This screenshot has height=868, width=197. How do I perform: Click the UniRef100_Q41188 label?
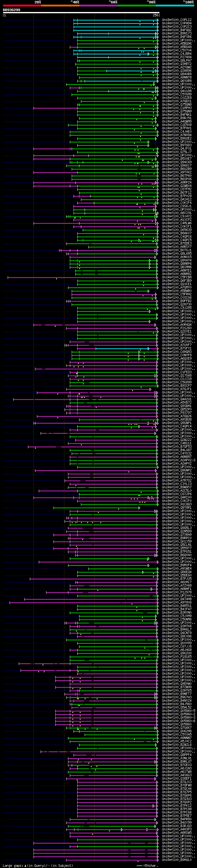[177, 91]
